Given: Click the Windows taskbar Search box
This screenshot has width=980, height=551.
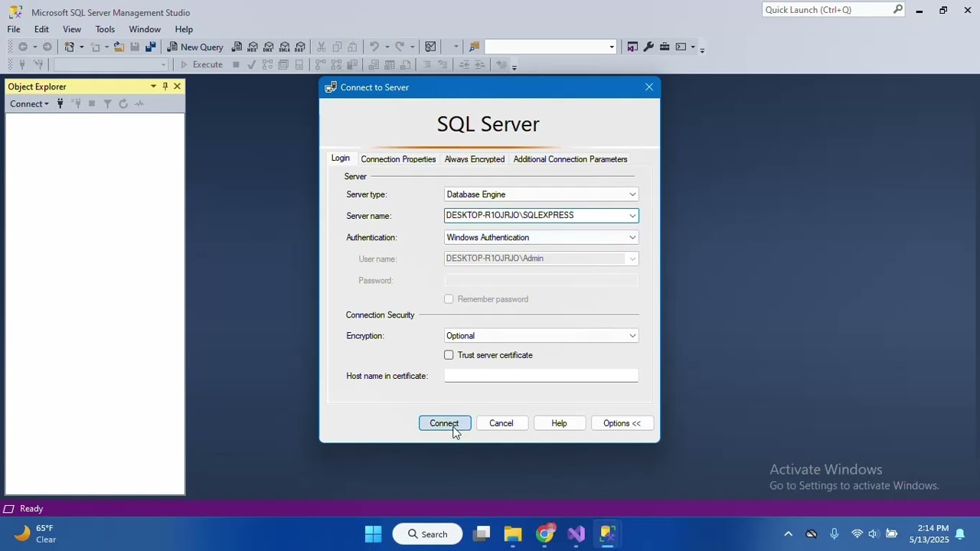Looking at the screenshot, I should pos(428,534).
